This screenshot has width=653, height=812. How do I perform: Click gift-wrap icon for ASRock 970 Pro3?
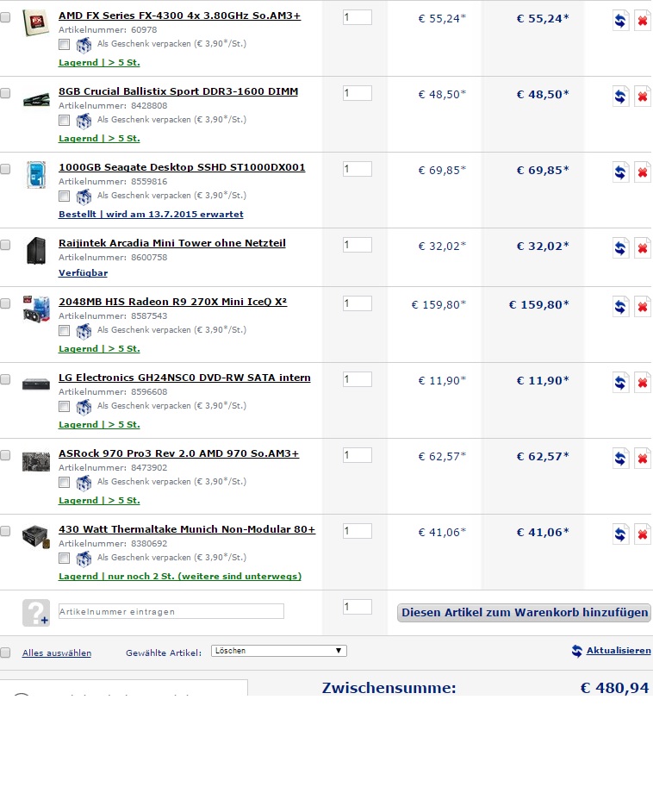click(84, 483)
